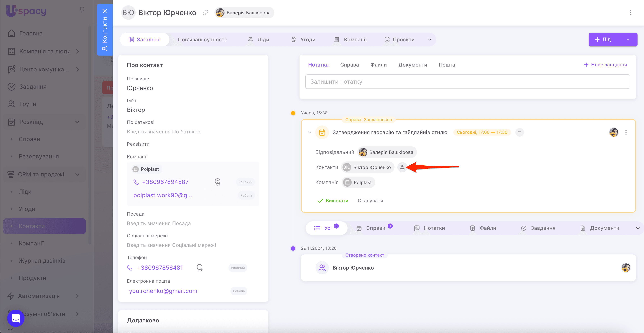
Task: Click the Сьогодні, 17:00 — 17:30 time badge
Action: click(482, 132)
